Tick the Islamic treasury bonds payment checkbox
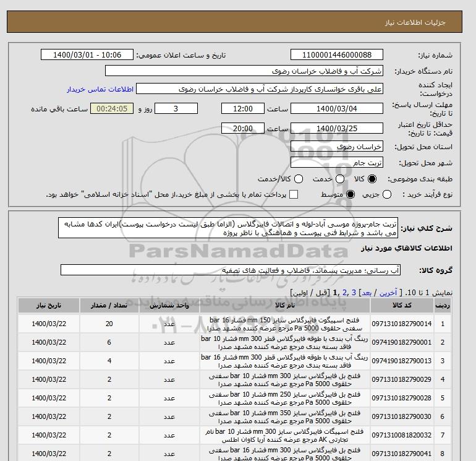The image size is (476, 461). tap(294, 194)
